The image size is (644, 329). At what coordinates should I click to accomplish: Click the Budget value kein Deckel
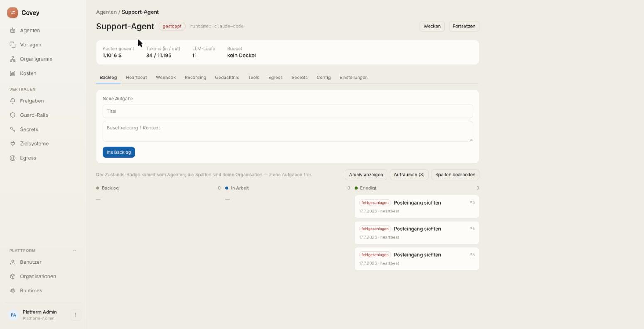tap(241, 56)
